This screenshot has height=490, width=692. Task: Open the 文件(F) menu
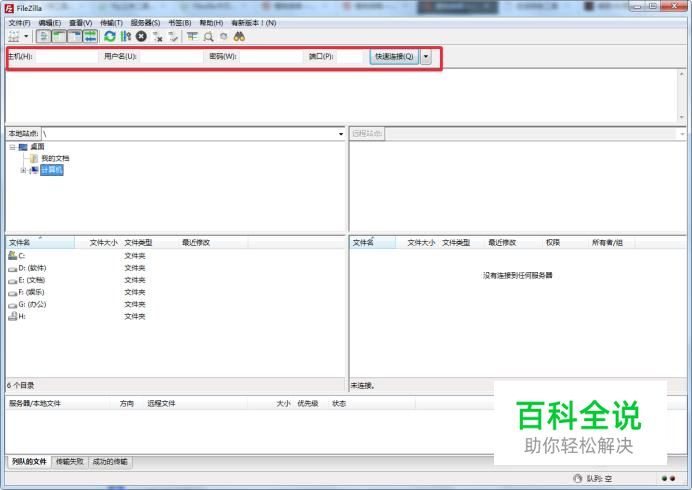click(x=19, y=23)
